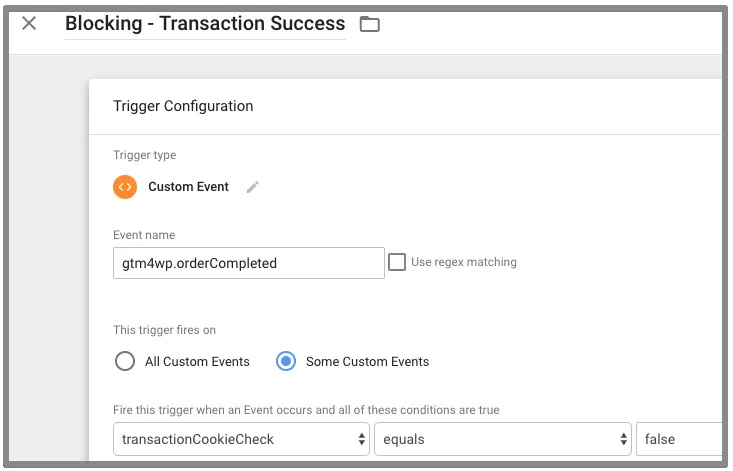Close the trigger editor with the X icon
Image resolution: width=733 pixels, height=471 pixels.
(x=29, y=23)
